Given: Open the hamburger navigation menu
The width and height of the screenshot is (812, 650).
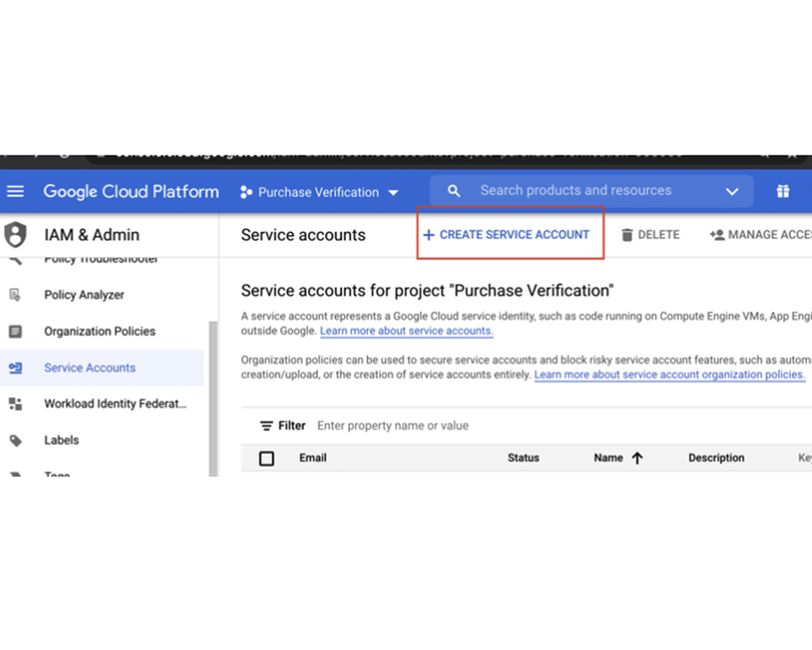Looking at the screenshot, I should [x=15, y=192].
